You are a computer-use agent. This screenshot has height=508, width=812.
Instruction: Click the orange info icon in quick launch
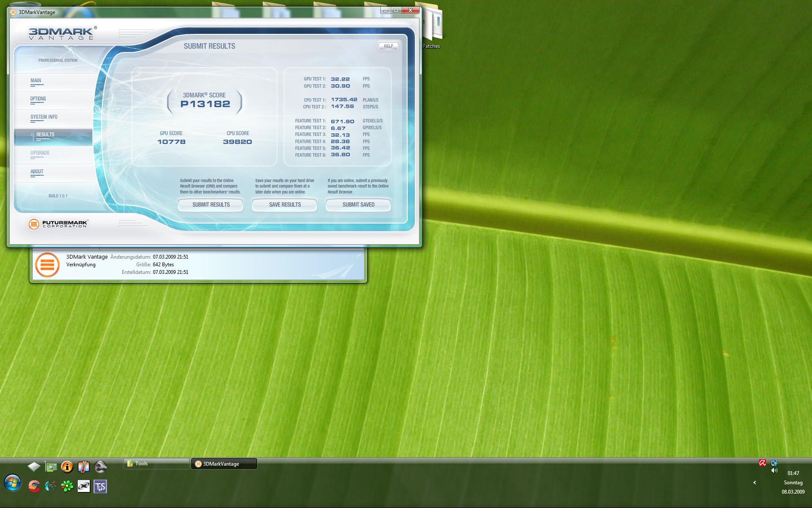[x=67, y=467]
